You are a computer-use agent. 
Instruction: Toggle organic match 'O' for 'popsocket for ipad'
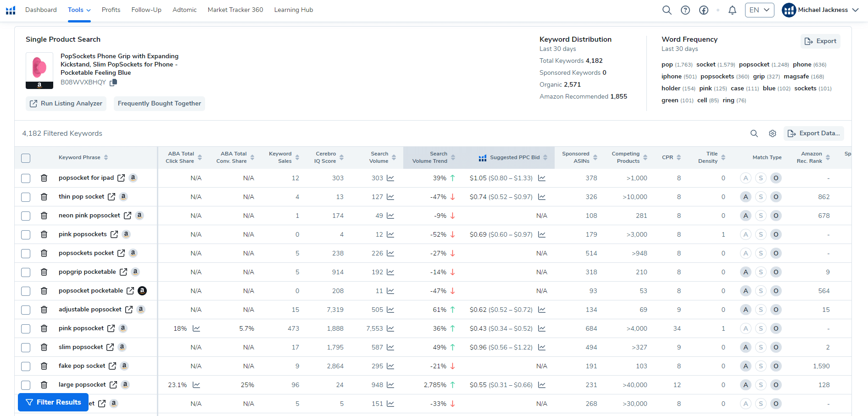776,178
